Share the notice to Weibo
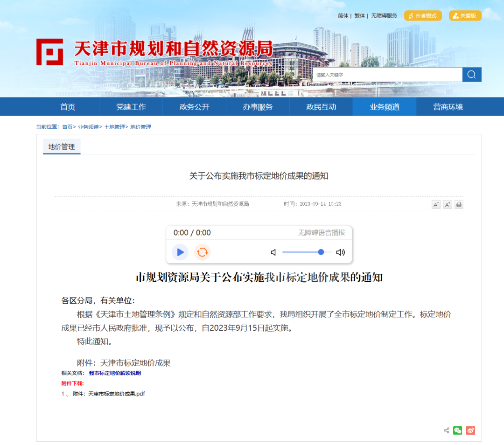 tap(470, 431)
